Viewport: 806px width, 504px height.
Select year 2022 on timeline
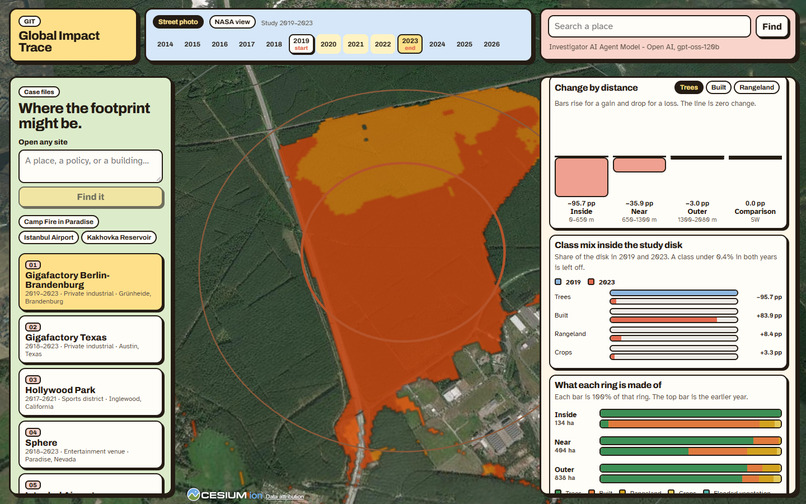[383, 44]
